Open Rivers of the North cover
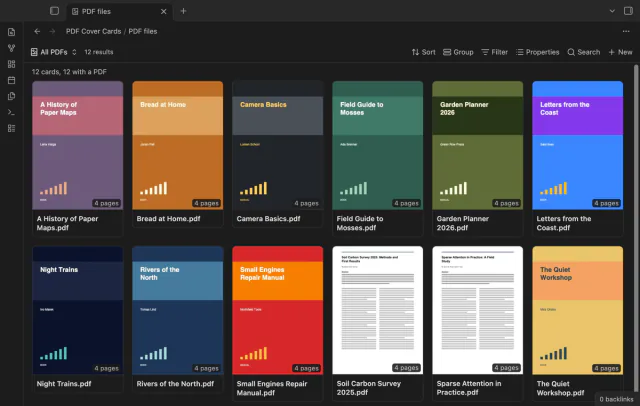This screenshot has height=406, width=640. (178, 310)
